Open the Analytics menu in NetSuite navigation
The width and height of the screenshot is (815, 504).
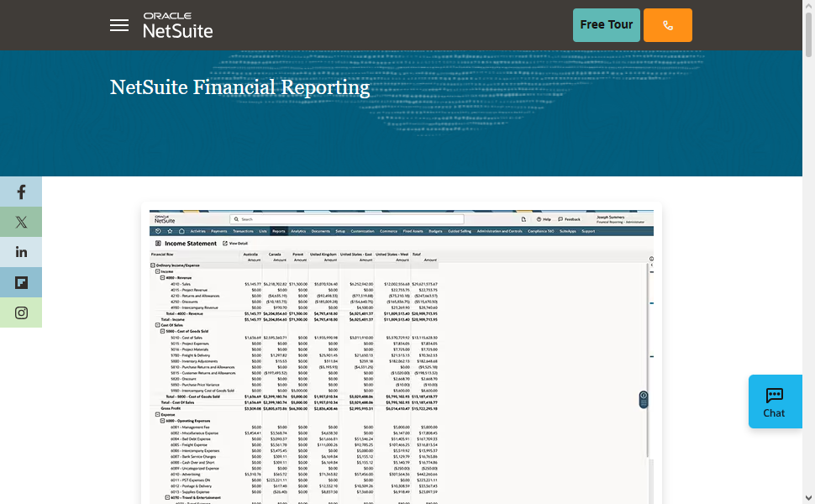pyautogui.click(x=298, y=231)
